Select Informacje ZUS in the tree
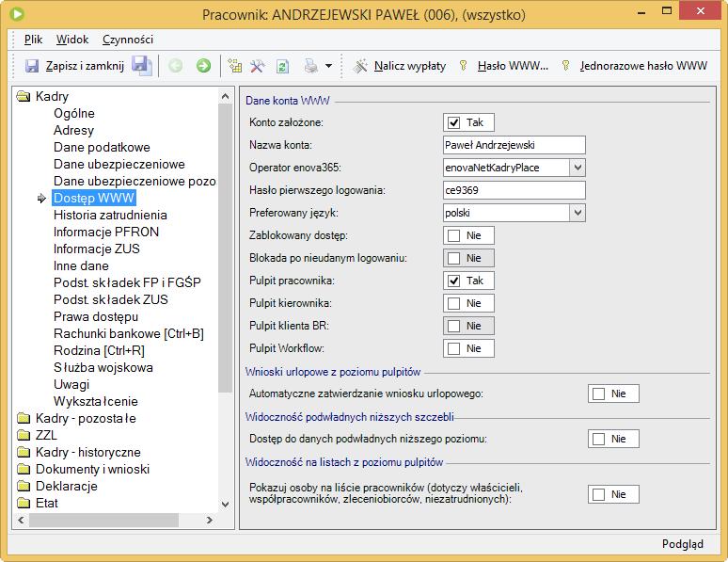 97,249
